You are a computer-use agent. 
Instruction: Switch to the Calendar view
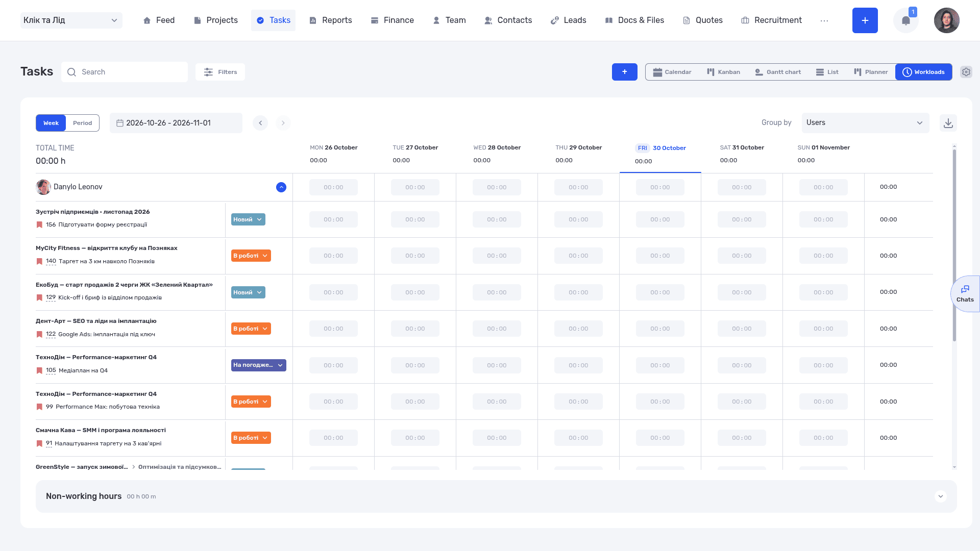tap(672, 72)
